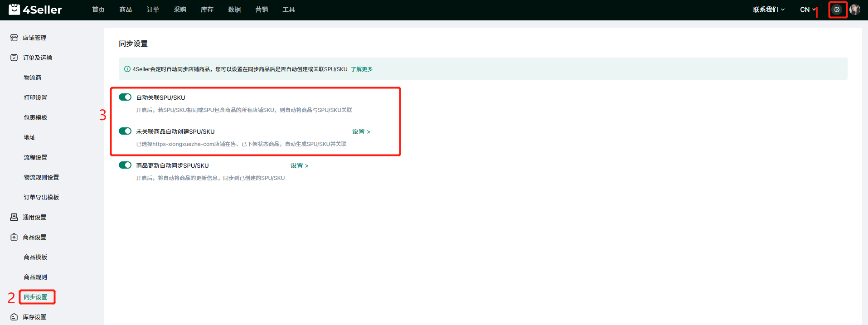Go to 流程设置 in the sidebar
This screenshot has width=868, height=325.
click(x=35, y=157)
